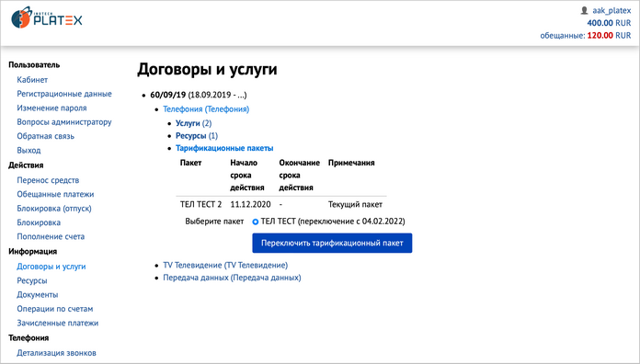
Task: Open Вопросы администратору
Action: 64,122
